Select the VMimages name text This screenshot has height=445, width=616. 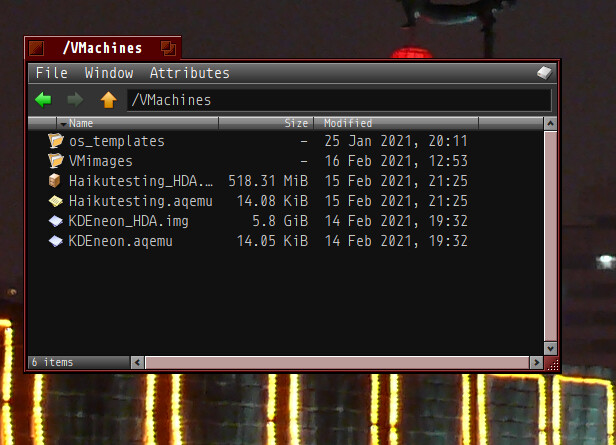(x=101, y=161)
